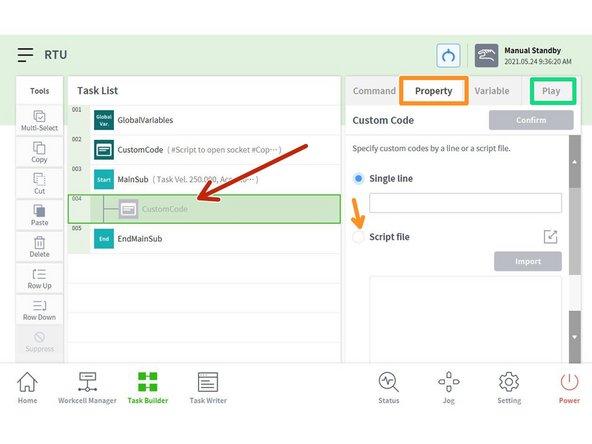
Task: Click the CustomCode icon in row 002
Action: [104, 150]
